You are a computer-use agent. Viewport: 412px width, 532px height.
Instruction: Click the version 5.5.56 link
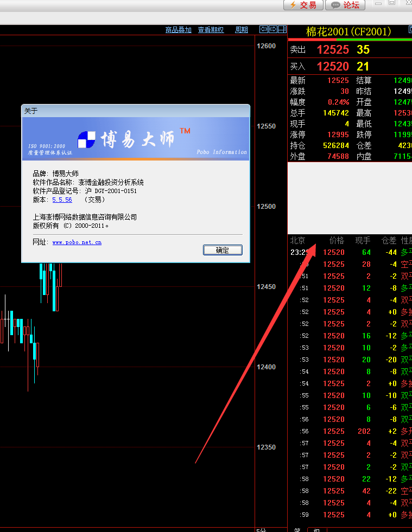tap(62, 200)
